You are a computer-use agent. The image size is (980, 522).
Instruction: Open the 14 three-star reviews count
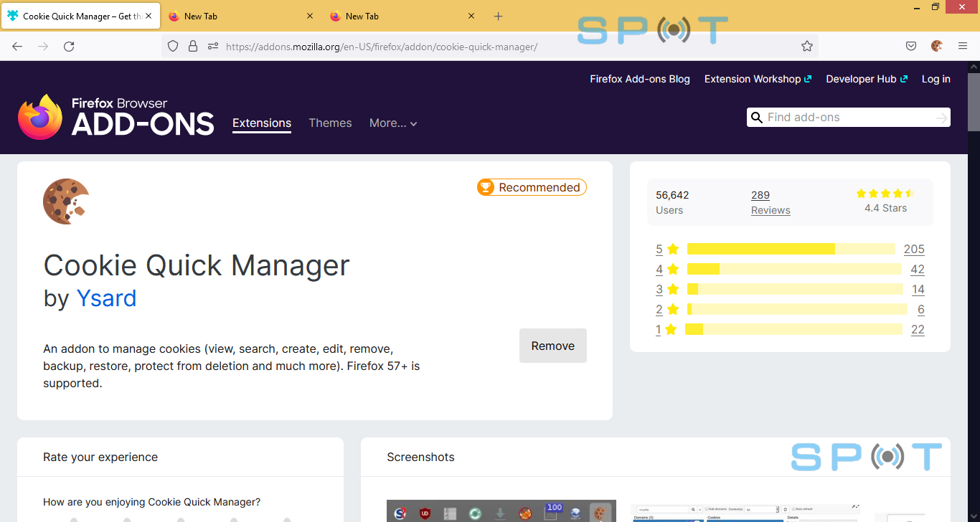click(x=918, y=289)
